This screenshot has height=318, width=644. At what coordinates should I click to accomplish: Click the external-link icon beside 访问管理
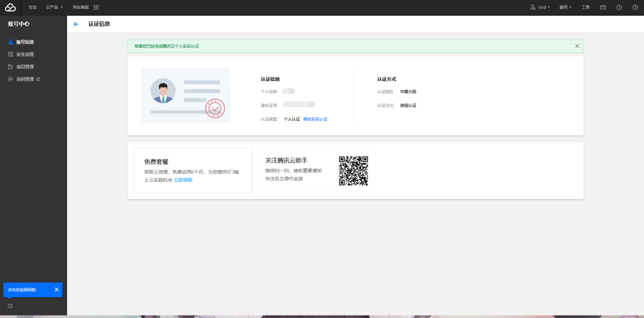pyautogui.click(x=38, y=79)
